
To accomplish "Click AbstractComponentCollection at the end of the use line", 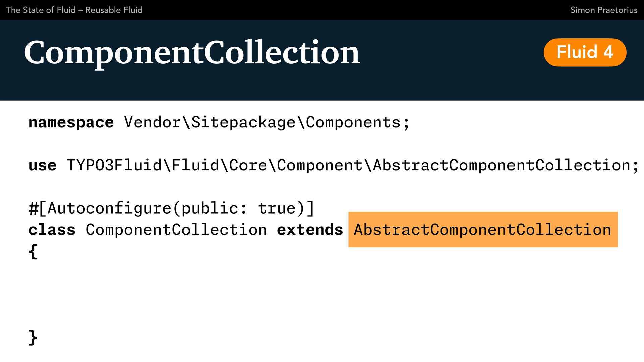I will point(502,166).
